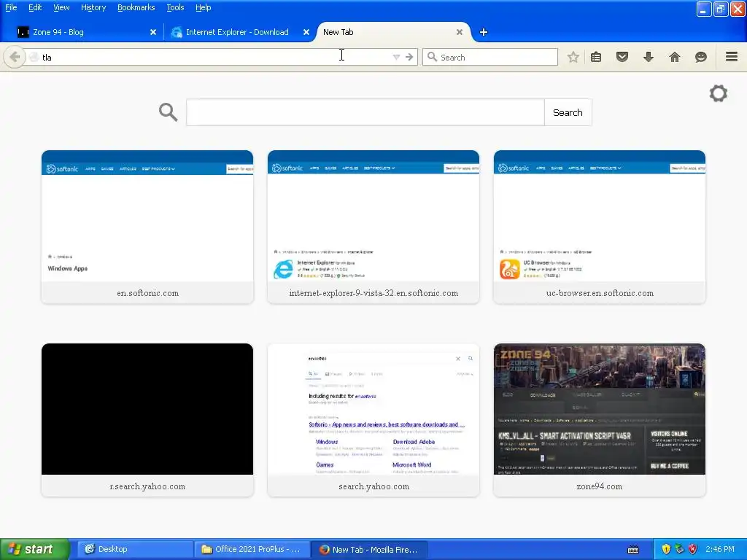Close the New Tab tab
This screenshot has height=560, width=747.
460,32
